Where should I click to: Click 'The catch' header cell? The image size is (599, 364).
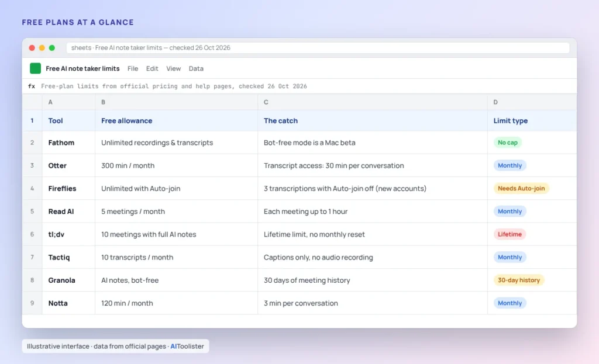pyautogui.click(x=373, y=120)
